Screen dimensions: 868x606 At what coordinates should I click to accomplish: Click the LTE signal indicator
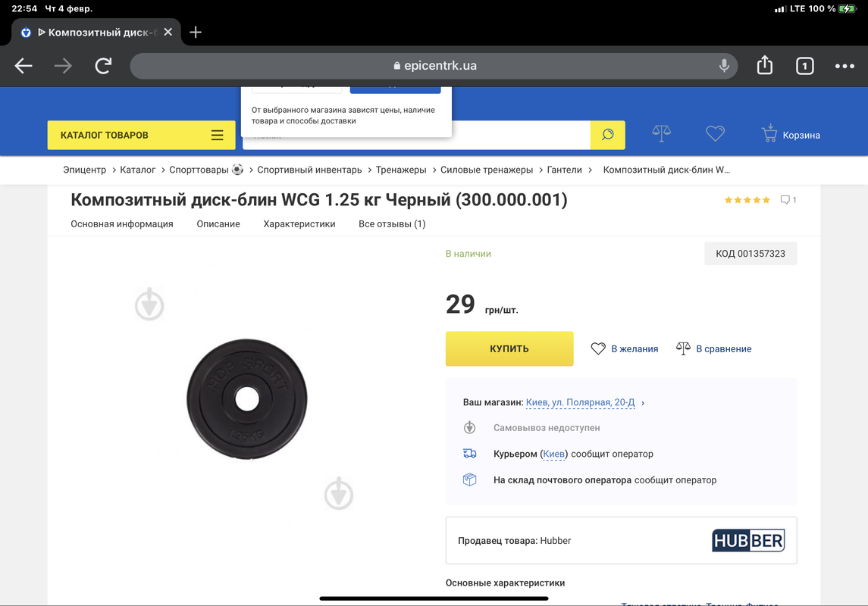coord(797,9)
